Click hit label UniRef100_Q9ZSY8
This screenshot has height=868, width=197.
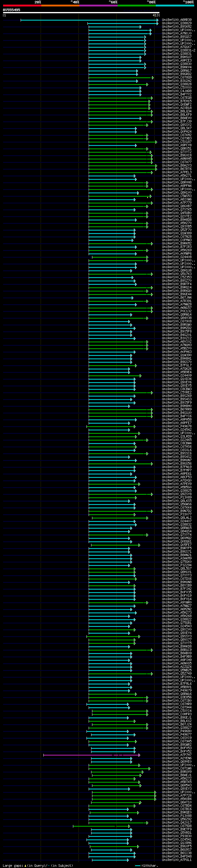177,494
